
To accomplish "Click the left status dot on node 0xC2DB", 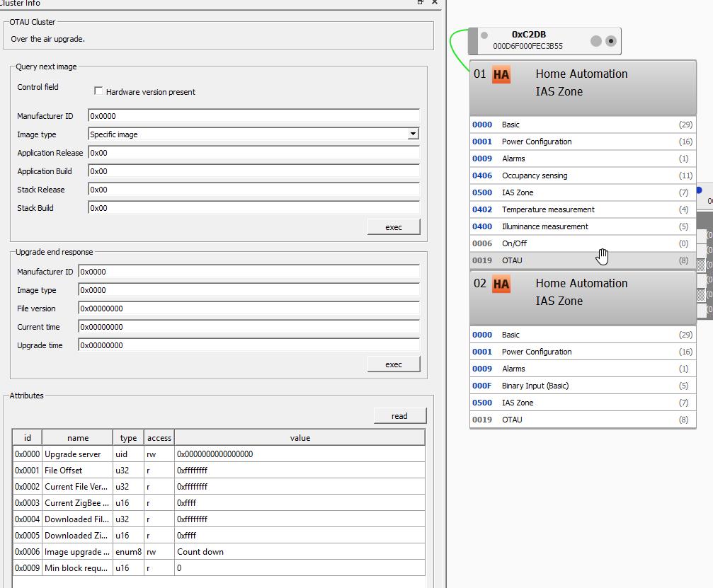I will (484, 35).
